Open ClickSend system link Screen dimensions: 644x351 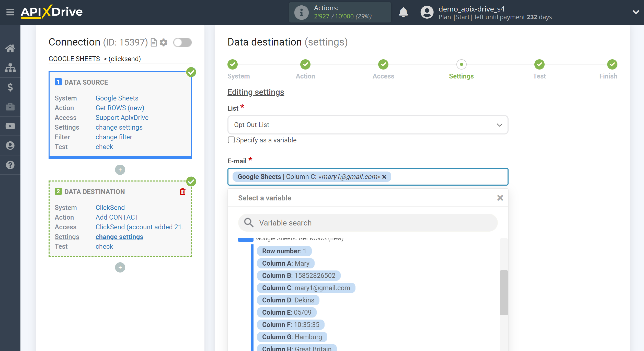point(110,208)
